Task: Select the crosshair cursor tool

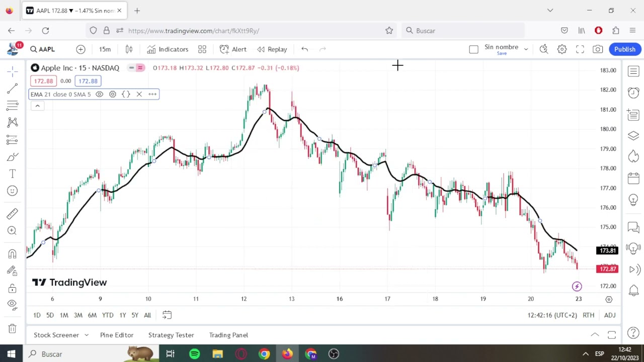Action: click(x=13, y=71)
